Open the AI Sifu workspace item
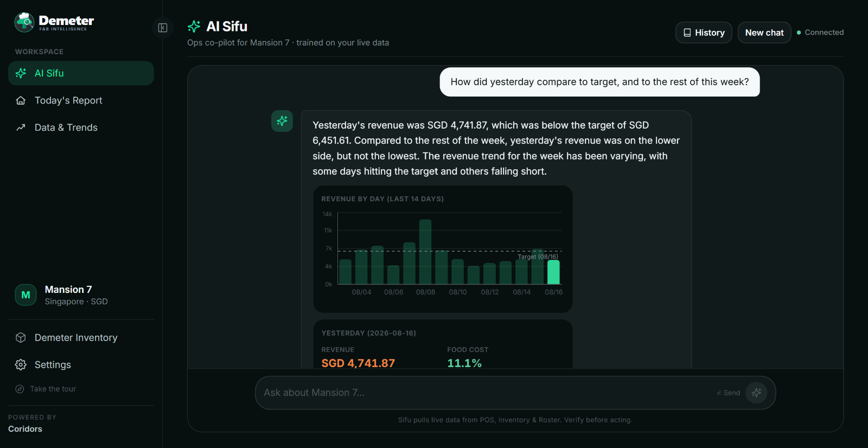 pos(81,73)
